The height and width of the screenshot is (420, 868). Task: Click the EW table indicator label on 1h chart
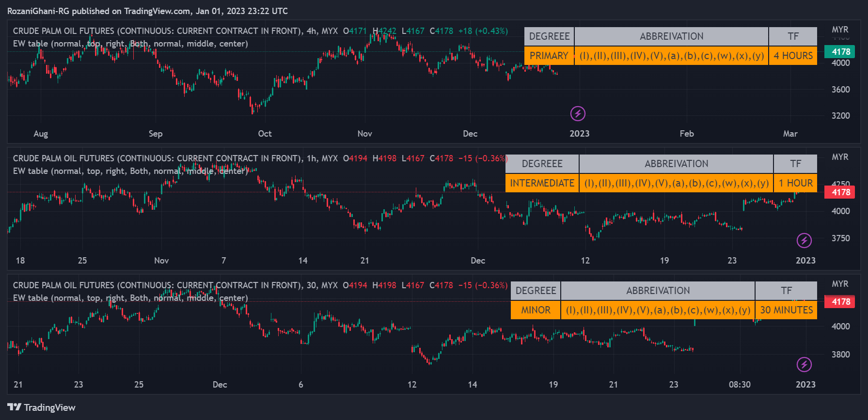click(130, 171)
